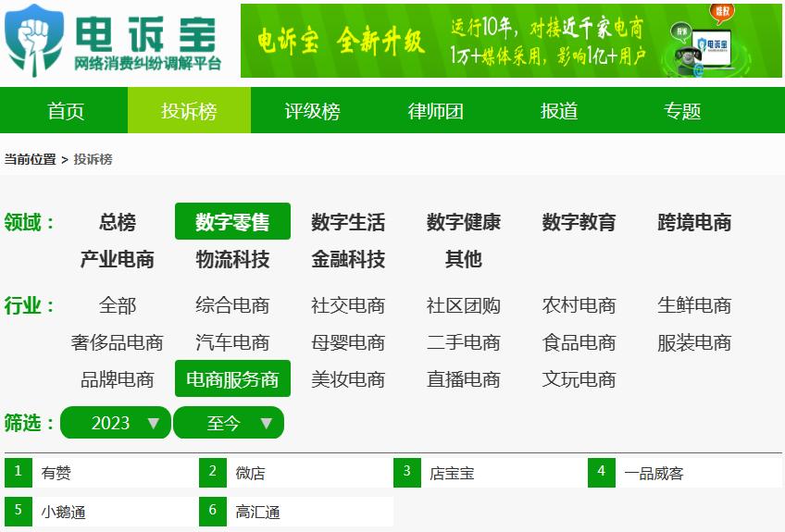The height and width of the screenshot is (532, 785).
Task: Open the 专题 navigation tab
Action: coord(682,111)
